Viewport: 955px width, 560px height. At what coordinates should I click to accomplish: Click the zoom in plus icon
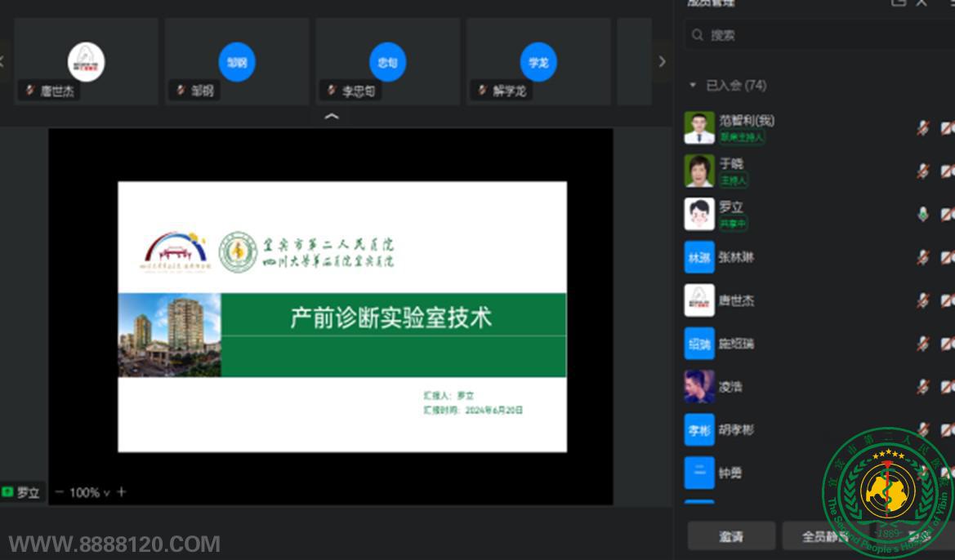coord(121,492)
